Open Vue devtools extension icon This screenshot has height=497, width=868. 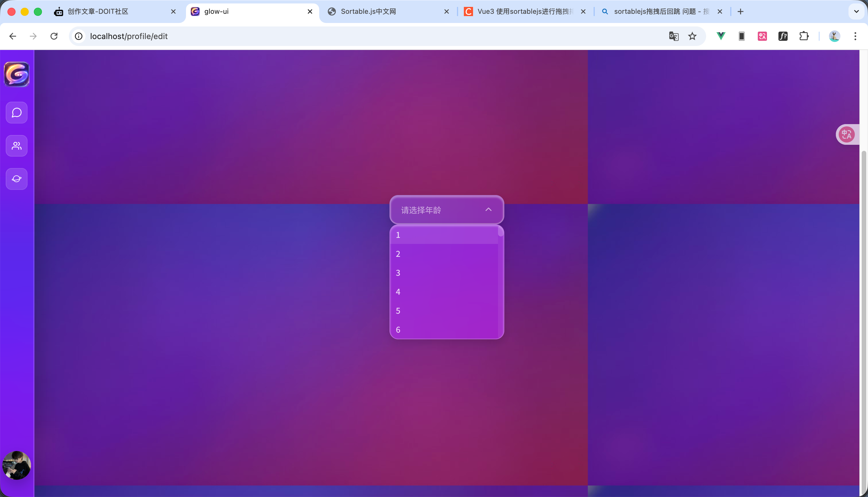(721, 36)
